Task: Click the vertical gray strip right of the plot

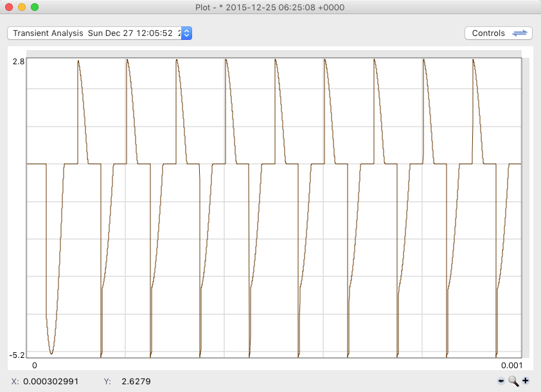Action: click(525, 206)
